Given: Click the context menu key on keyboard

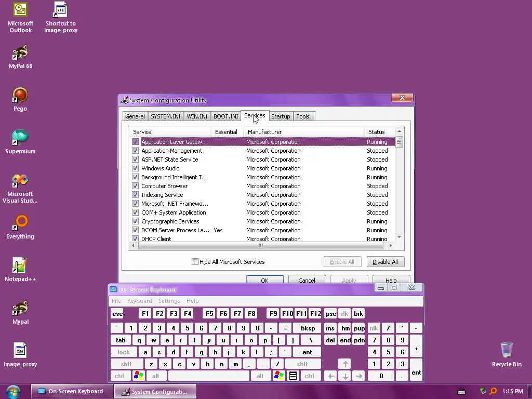Looking at the screenshot, I should point(293,376).
